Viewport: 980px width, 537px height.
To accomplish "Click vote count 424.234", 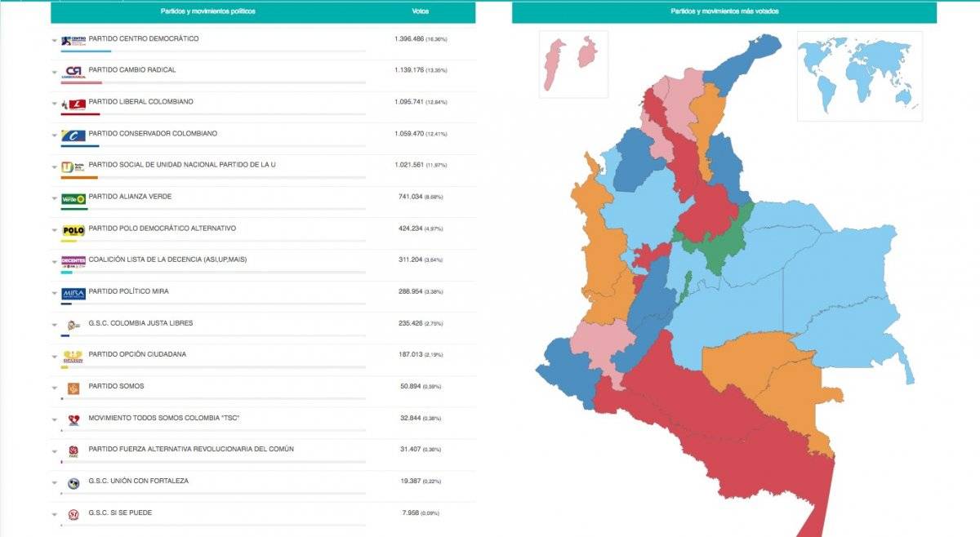I will tap(411, 229).
